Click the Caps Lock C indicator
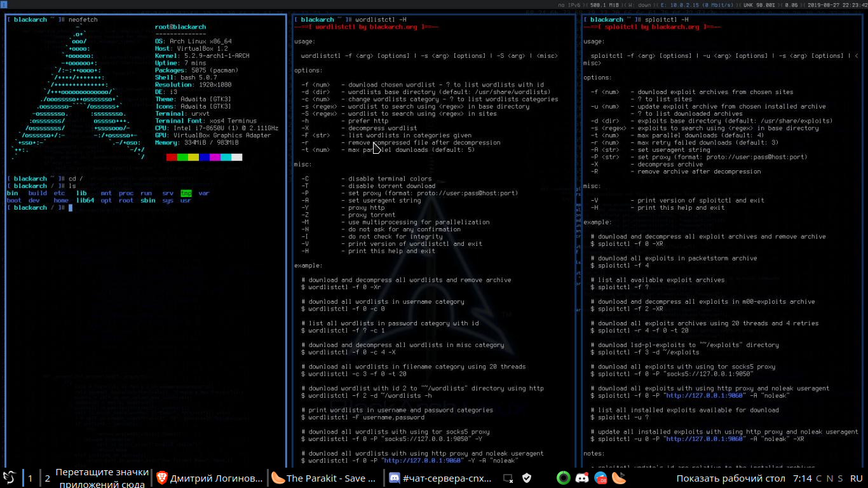The image size is (868, 488). pyautogui.click(x=820, y=478)
